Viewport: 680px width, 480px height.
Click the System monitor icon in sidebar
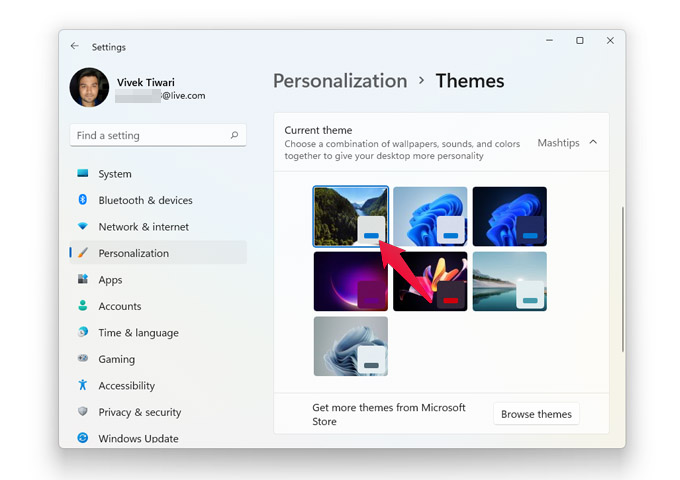[x=82, y=173]
